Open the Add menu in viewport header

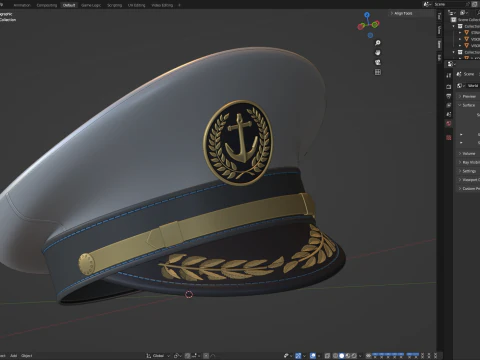tap(13, 356)
